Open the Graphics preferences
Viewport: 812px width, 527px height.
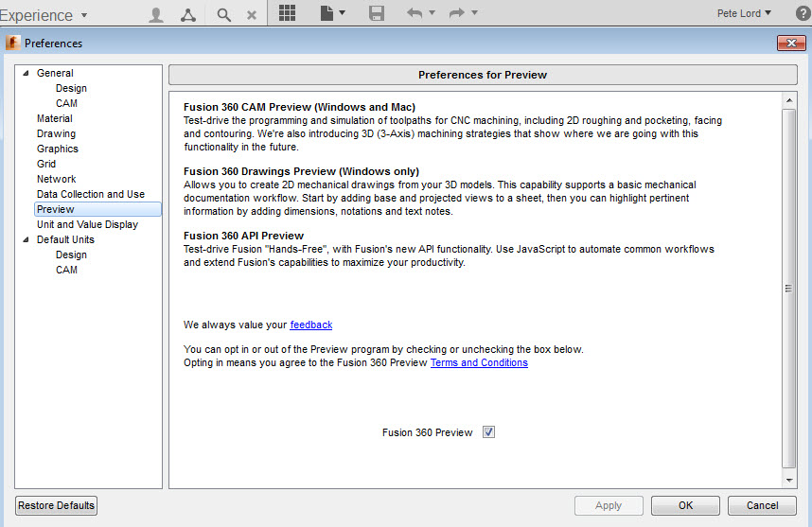[58, 149]
